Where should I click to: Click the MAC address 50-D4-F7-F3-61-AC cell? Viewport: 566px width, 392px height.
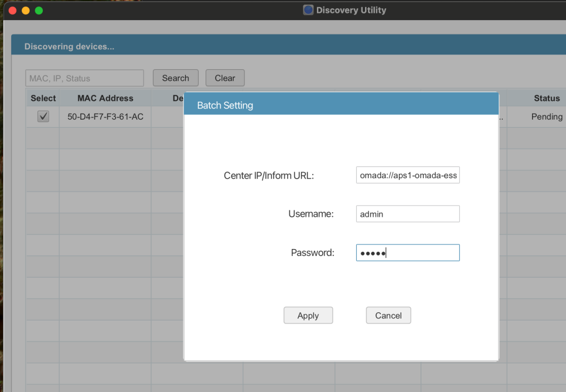click(105, 117)
